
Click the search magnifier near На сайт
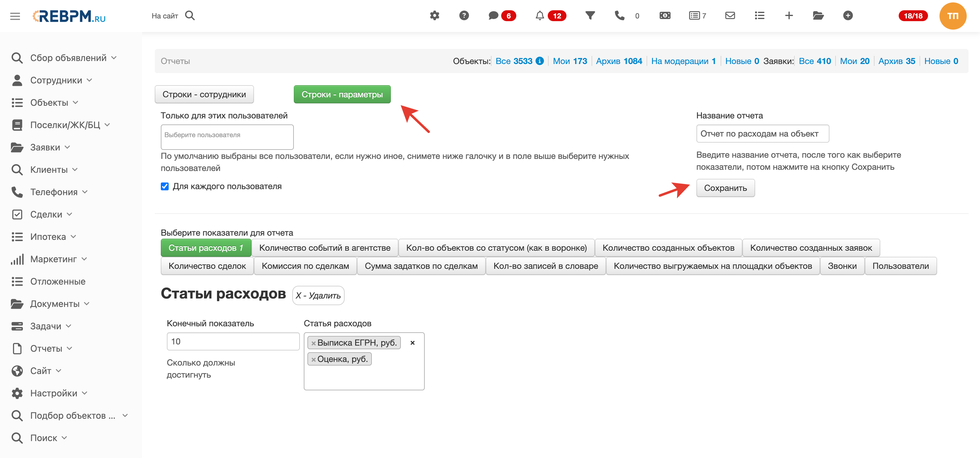(x=190, y=16)
